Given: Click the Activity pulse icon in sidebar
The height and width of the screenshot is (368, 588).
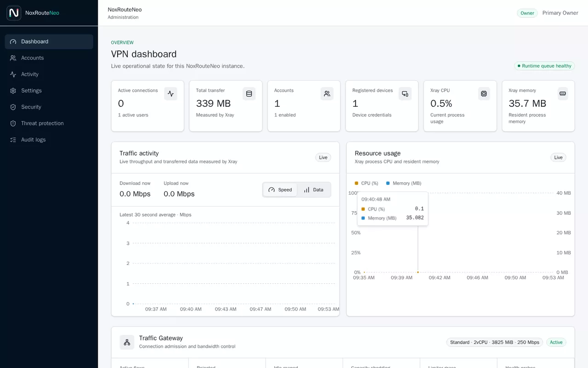Looking at the screenshot, I should click(13, 74).
